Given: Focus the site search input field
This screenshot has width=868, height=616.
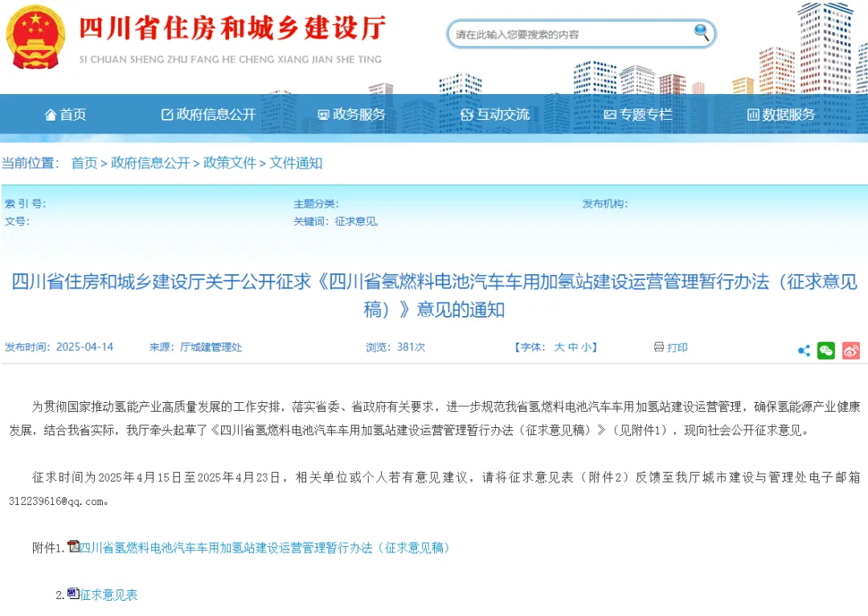Looking at the screenshot, I should [581, 34].
